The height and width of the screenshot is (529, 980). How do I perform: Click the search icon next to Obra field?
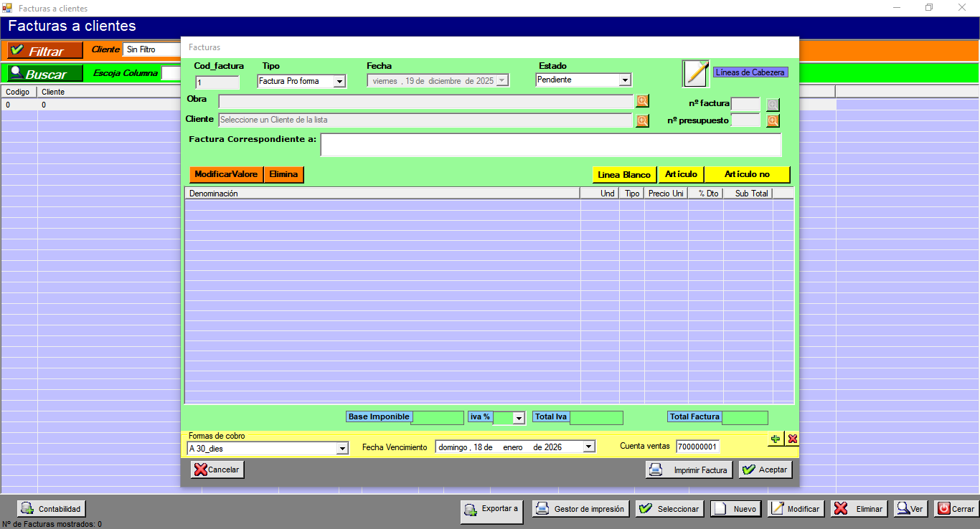tap(642, 101)
